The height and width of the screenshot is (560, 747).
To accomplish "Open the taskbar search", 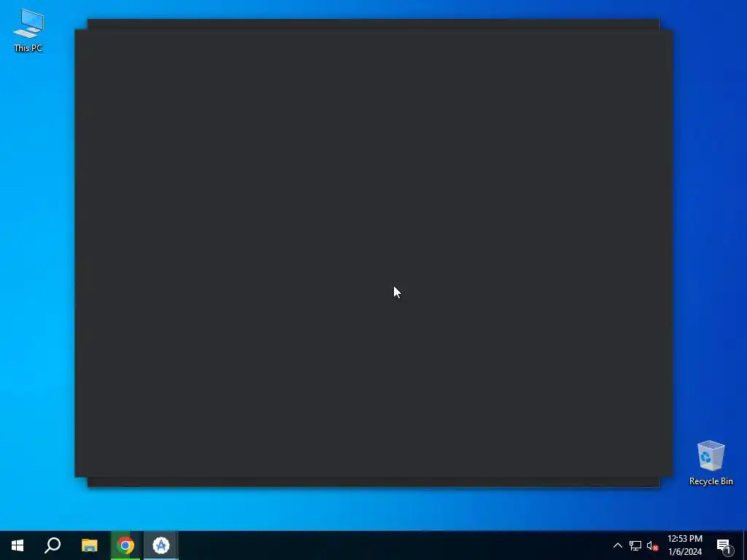I will 53,545.
